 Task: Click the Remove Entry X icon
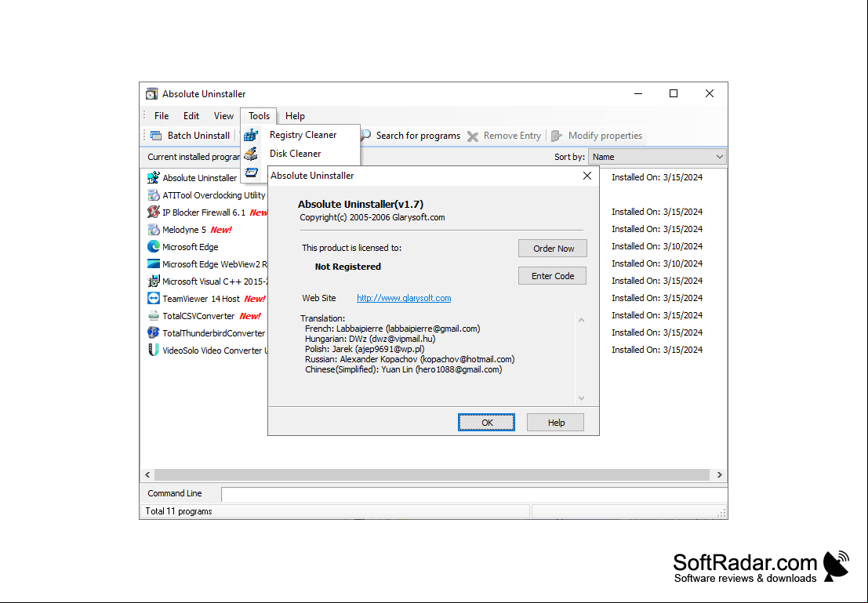(472, 136)
